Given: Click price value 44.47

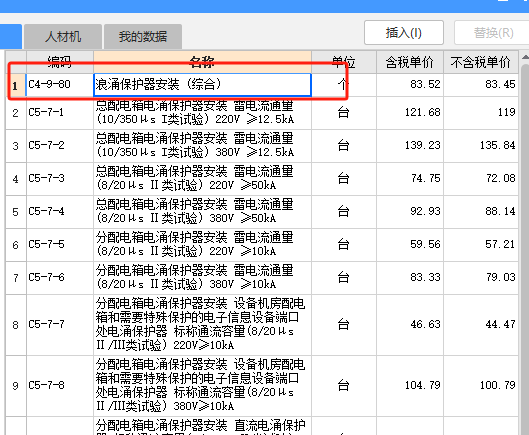Looking at the screenshot, I should click(500, 324).
